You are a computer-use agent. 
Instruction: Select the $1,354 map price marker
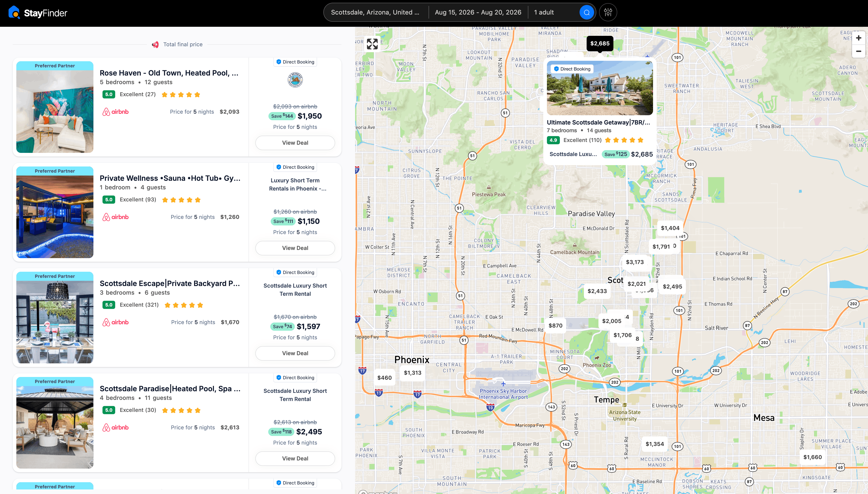tap(655, 444)
